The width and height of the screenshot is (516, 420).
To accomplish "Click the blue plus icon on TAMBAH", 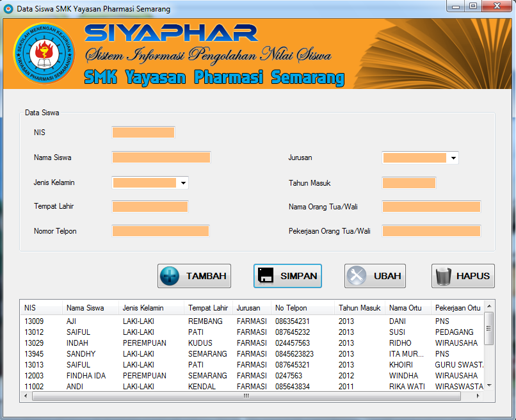I will [x=170, y=276].
